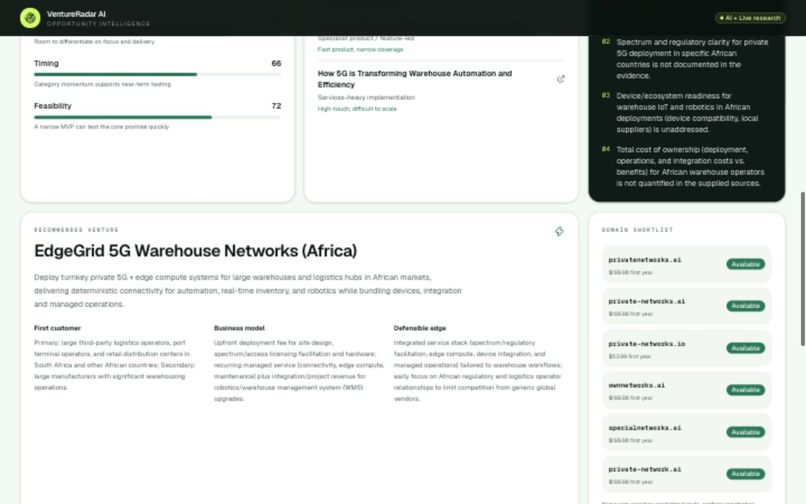Click Available badge for specialnetworks.ai

pos(745,432)
